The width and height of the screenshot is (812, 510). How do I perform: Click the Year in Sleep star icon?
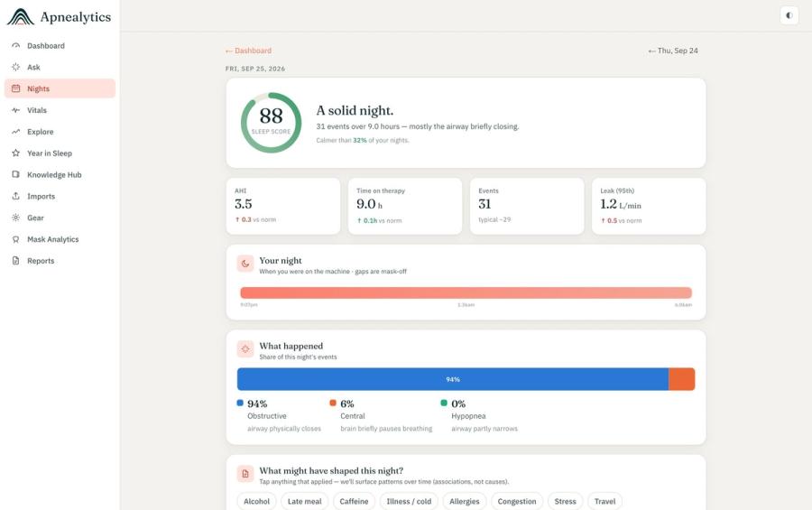16,153
